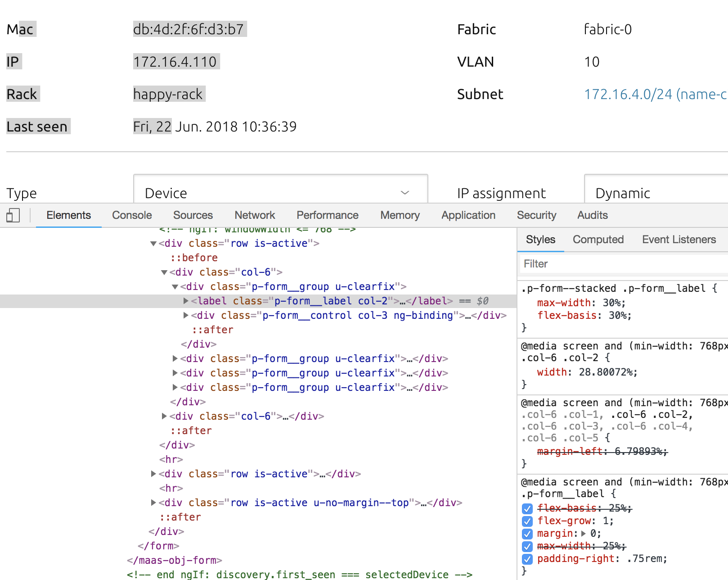Select the MAC address db:4d:2f:6f:d3:b7
The width and height of the screenshot is (728, 580).
click(189, 29)
